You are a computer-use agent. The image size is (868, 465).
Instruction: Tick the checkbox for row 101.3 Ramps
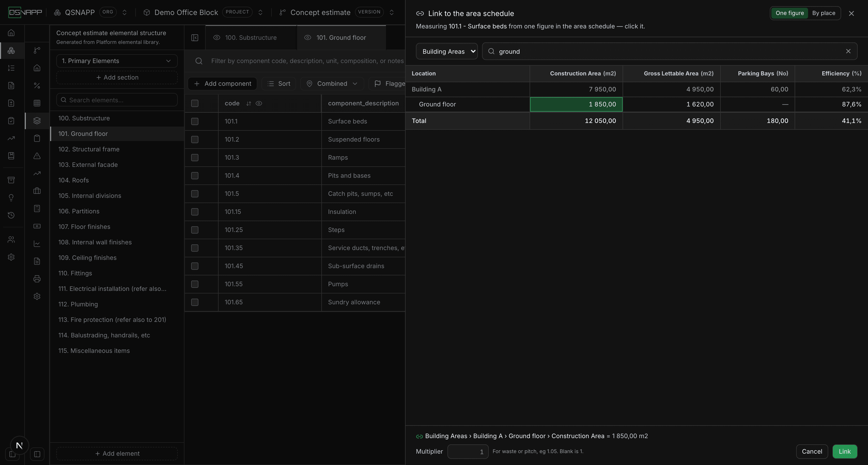(195, 157)
